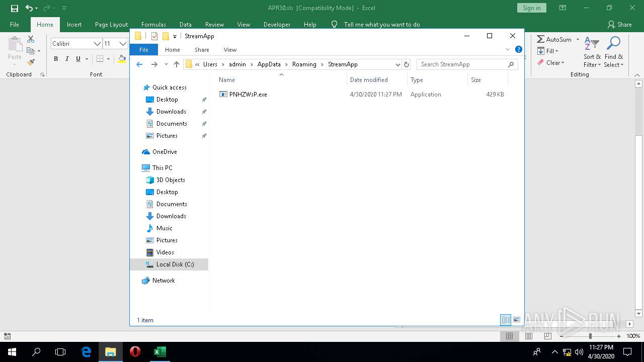Switch to Large icons view

click(517, 320)
